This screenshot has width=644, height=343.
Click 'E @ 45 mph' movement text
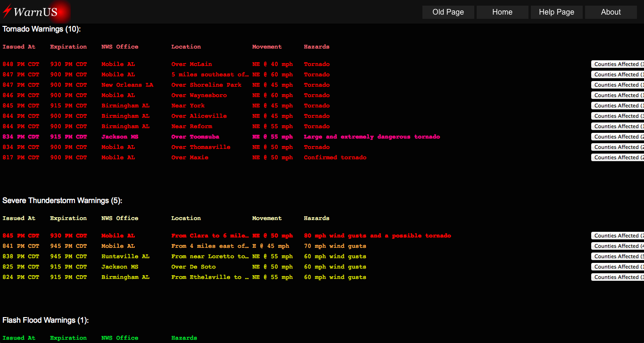271,246
